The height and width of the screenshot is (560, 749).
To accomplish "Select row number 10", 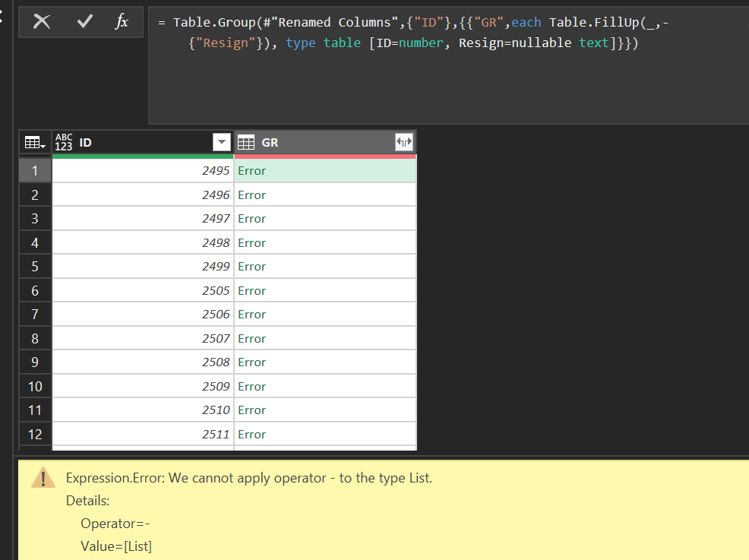I will coord(35,386).
